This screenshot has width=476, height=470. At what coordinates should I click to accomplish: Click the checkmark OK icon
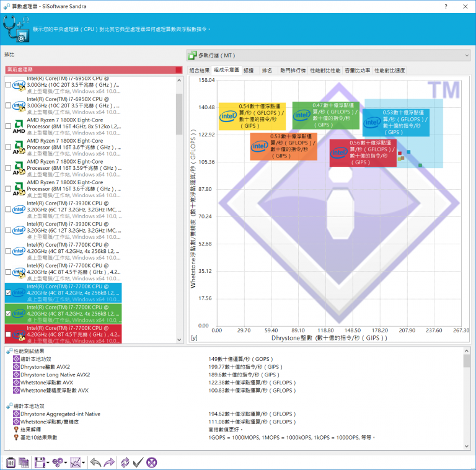click(x=138, y=463)
